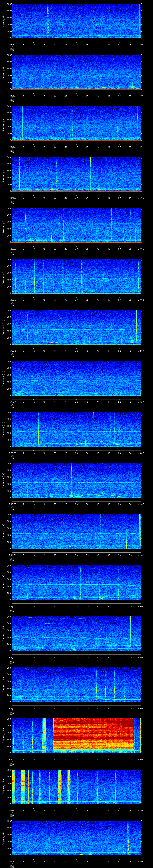Click the '17:40:00' start time label
Viewport: 153px width, 868px height.
coord(12,504)
